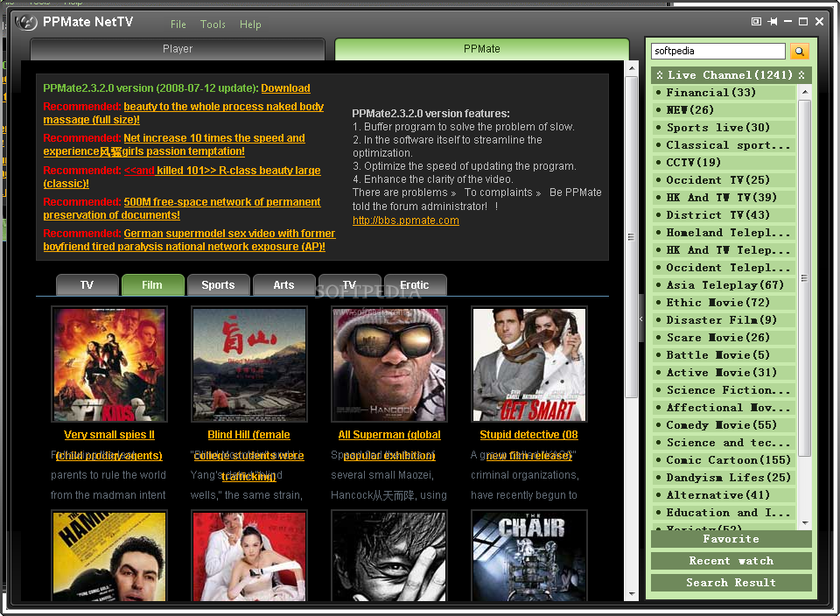Screen dimensions: 840x616
Task: Click the softpedia search input field
Action: pyautogui.click(x=717, y=52)
